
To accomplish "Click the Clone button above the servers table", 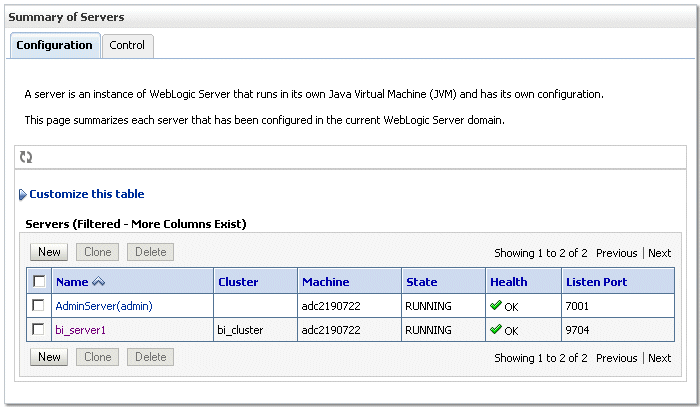I will [x=97, y=252].
